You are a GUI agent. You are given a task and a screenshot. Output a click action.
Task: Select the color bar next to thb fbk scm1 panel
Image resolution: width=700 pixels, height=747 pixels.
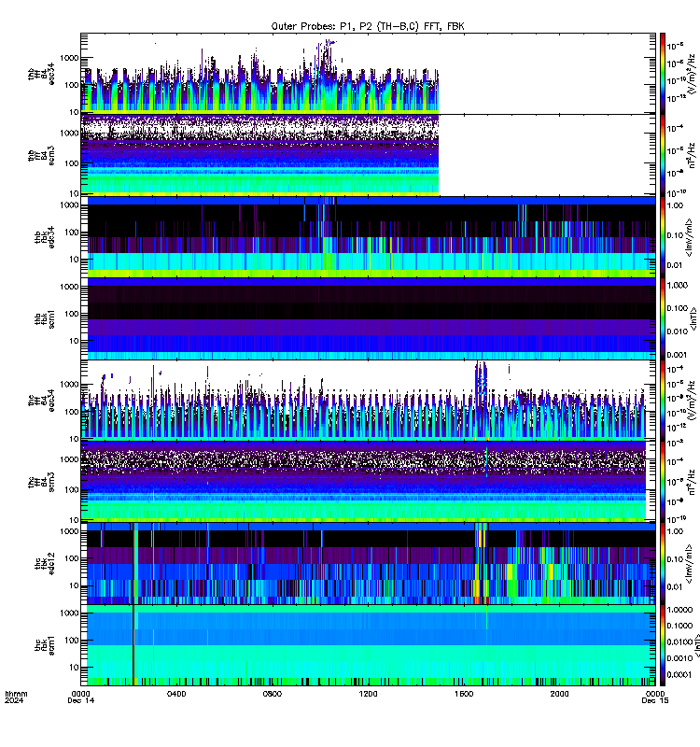(663, 318)
